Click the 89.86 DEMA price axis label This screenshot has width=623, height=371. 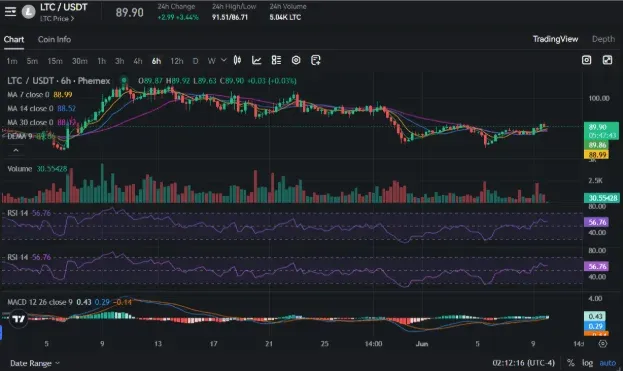(x=597, y=145)
